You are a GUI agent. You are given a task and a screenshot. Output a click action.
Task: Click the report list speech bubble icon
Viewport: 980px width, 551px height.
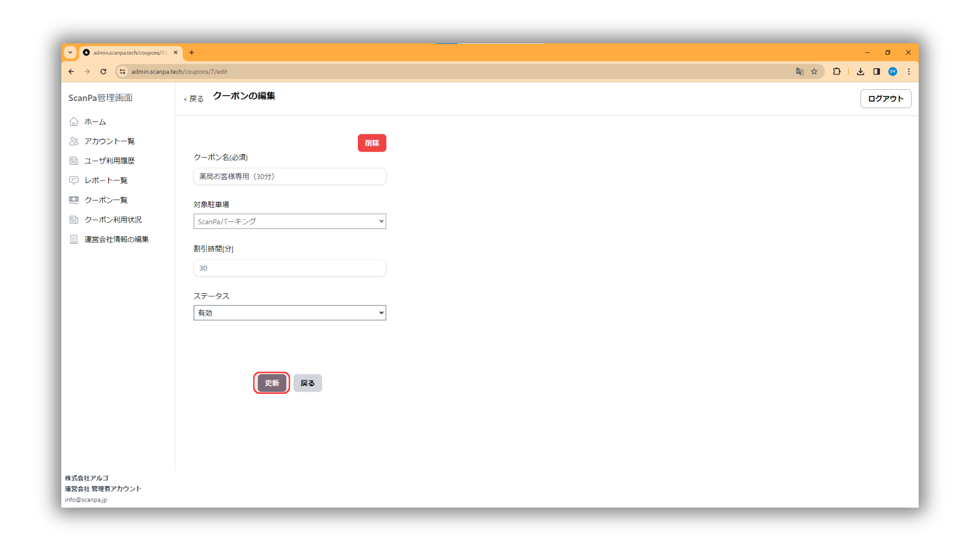pyautogui.click(x=73, y=180)
